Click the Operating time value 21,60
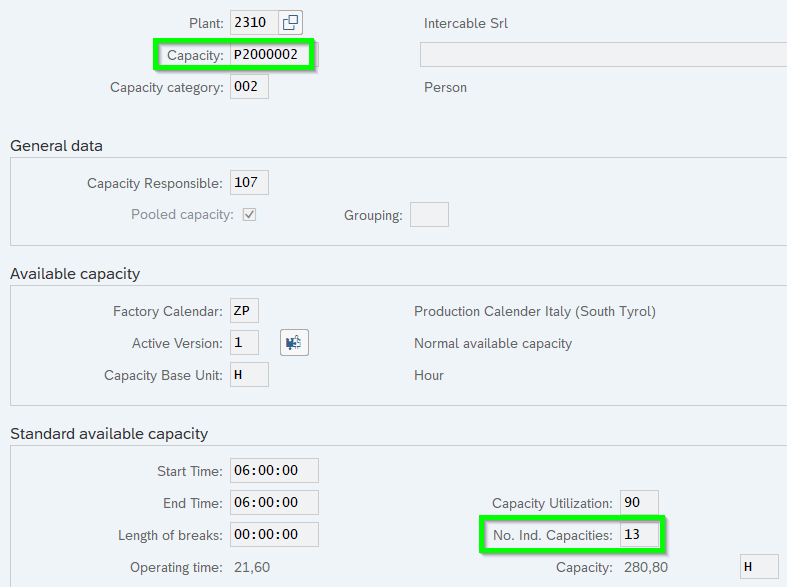 [x=250, y=567]
